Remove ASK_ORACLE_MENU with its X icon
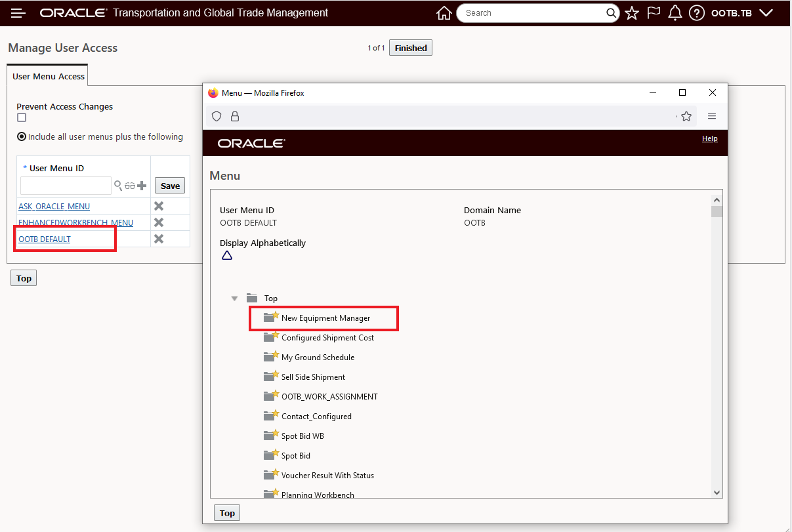The image size is (792, 532). pos(159,206)
